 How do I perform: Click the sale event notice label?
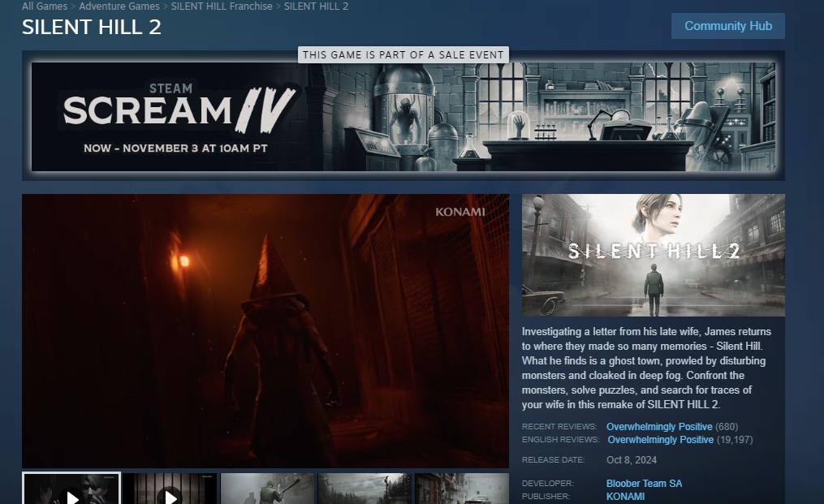(x=403, y=54)
